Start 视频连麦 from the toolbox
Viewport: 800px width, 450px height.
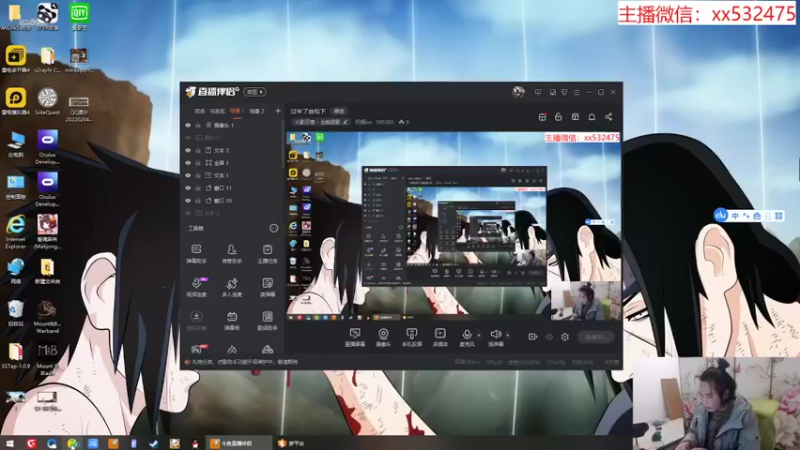point(196,287)
